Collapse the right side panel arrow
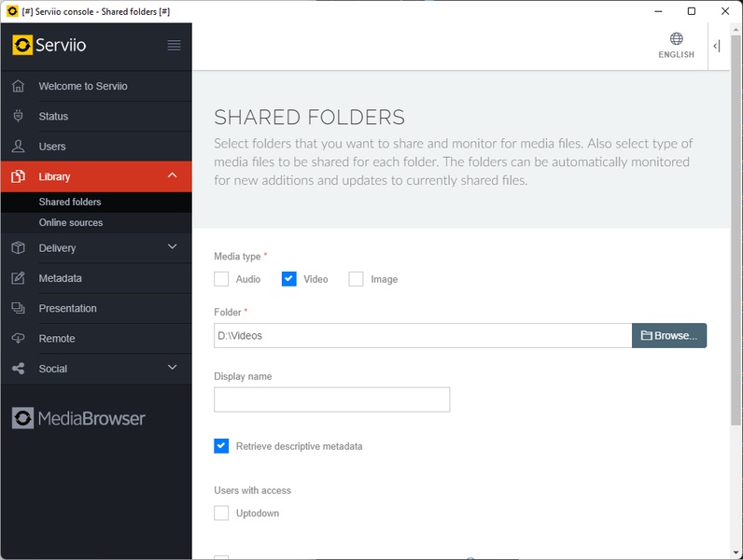 [x=716, y=46]
